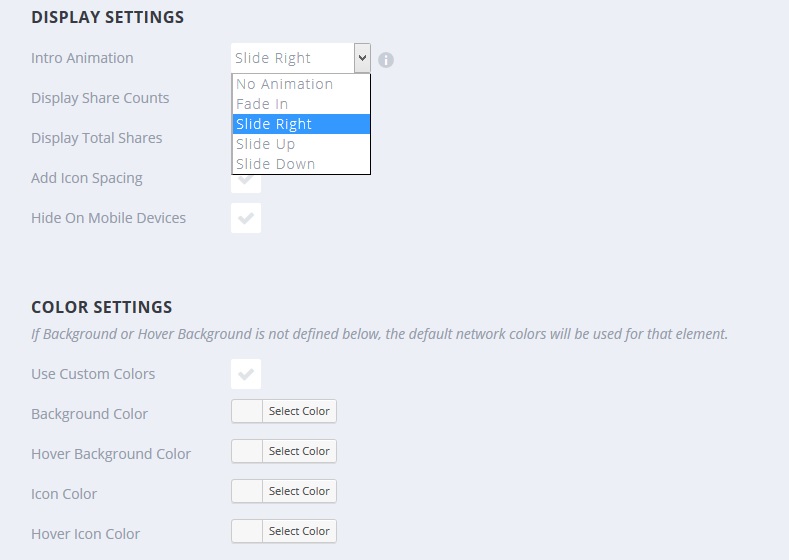Open Select Color for Icon Color
The image size is (789, 560).
click(x=299, y=491)
